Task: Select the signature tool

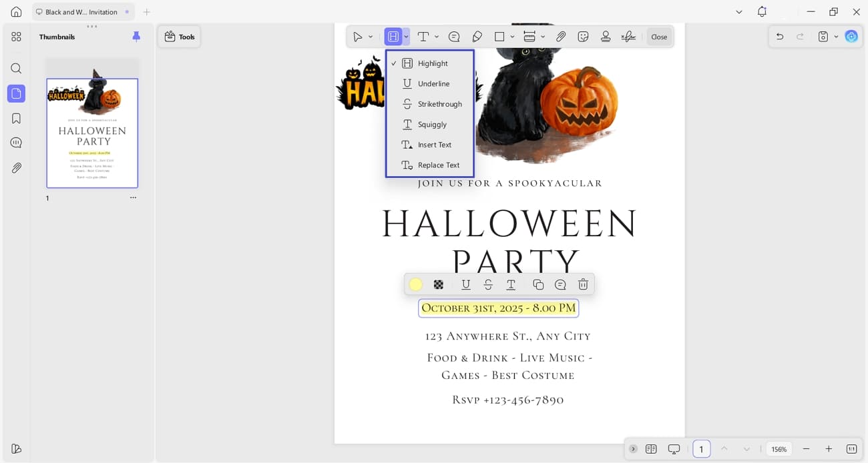Action: tap(628, 37)
